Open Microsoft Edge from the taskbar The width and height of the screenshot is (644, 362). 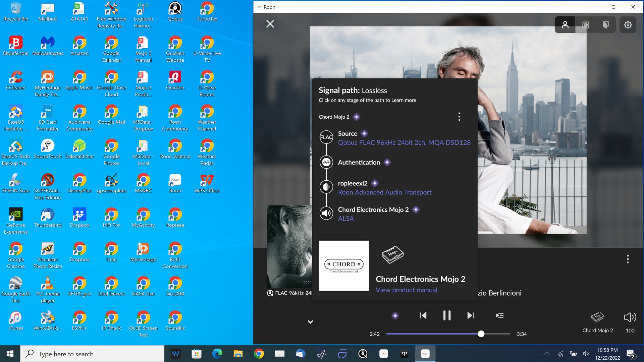[217, 354]
